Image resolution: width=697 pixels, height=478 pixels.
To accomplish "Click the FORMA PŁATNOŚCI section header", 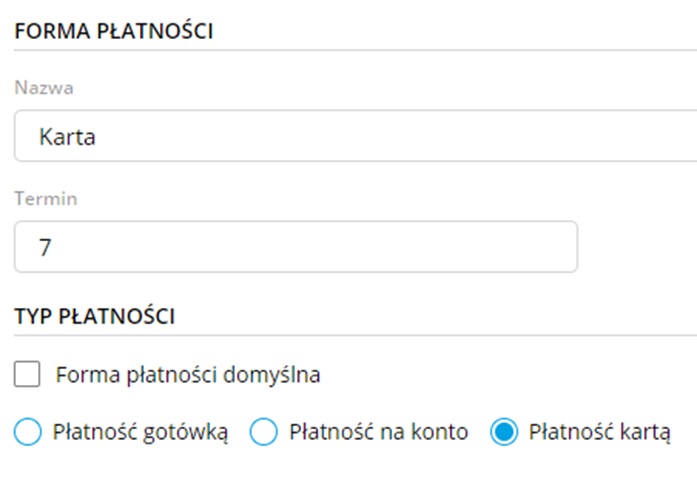I will 113,30.
